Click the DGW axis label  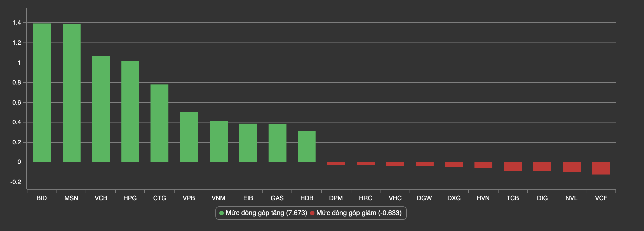coord(424,198)
